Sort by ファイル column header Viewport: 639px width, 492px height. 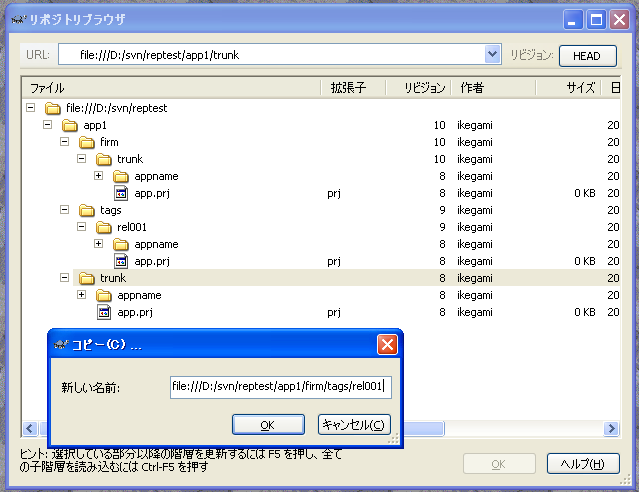click(171, 88)
